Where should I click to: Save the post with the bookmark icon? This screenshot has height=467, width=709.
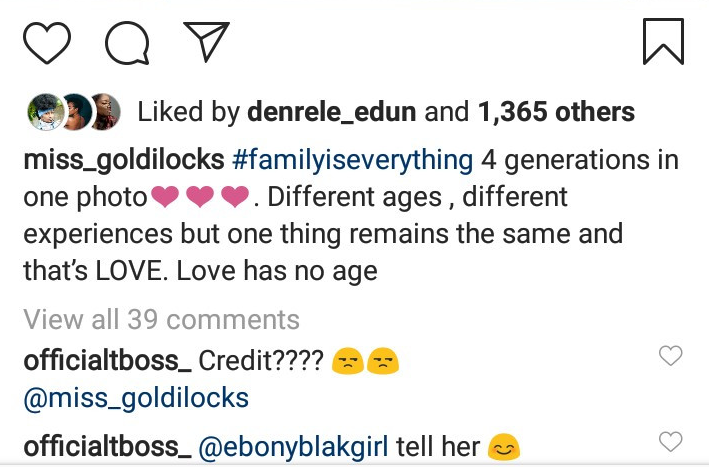[662, 41]
